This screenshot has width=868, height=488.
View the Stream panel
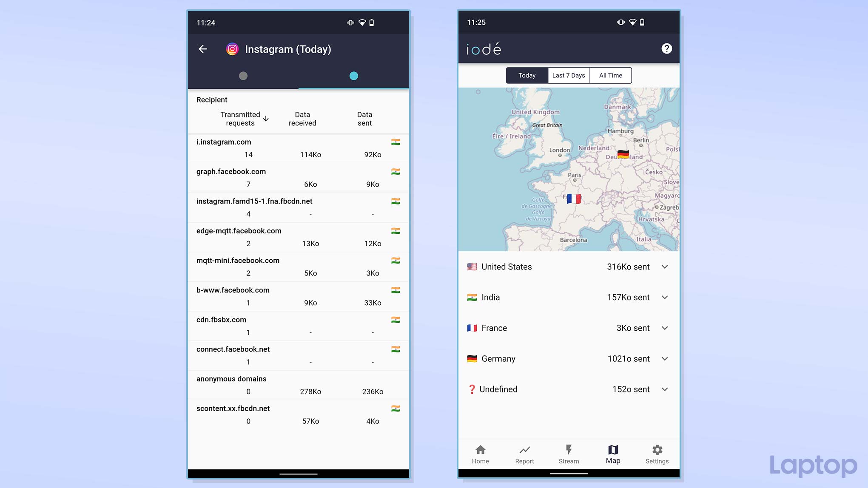569,454
